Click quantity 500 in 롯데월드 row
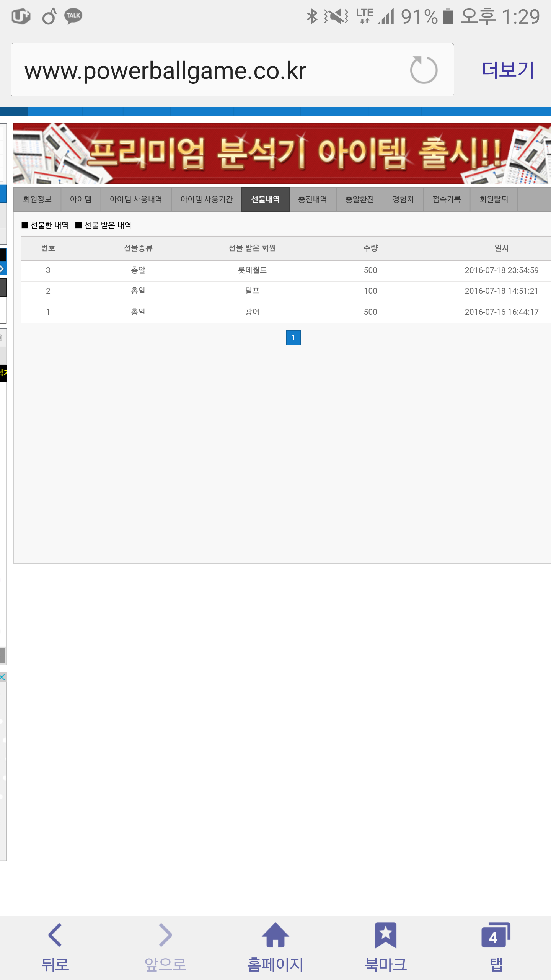The height and width of the screenshot is (980, 551). (370, 270)
